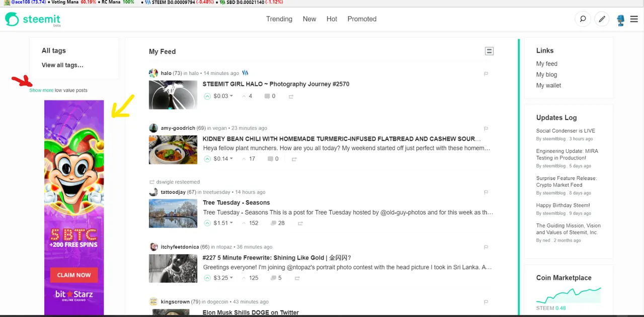Toggle the feed layout icon next to My Feed
Image resolution: width=644 pixels, height=317 pixels.
tap(489, 51)
